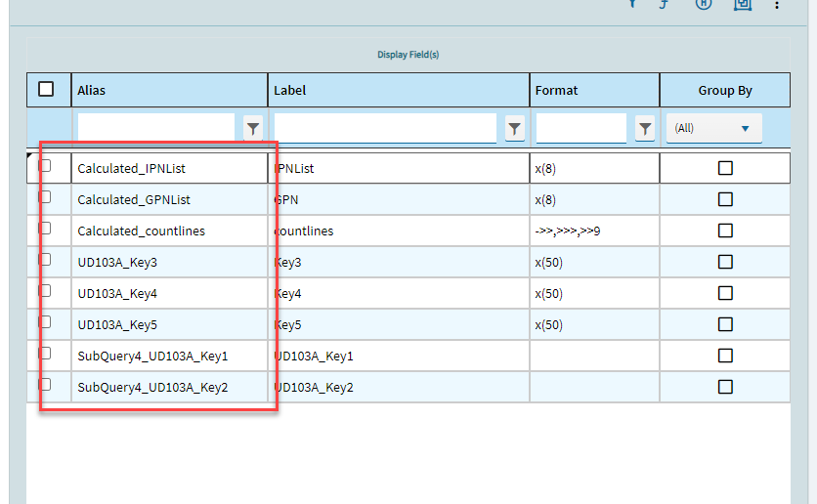Click the SubQuery4_UD103A_Key2 alias cell

coord(169,387)
